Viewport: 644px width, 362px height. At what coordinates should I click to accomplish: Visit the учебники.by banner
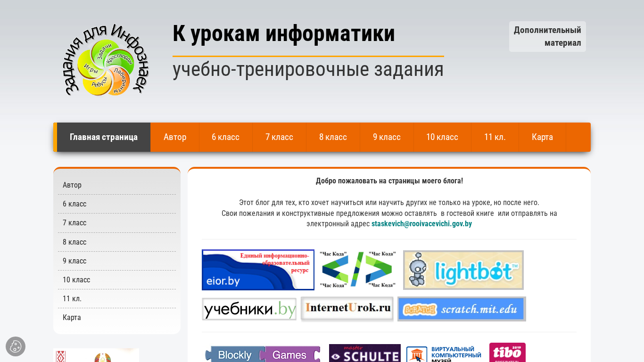249,309
